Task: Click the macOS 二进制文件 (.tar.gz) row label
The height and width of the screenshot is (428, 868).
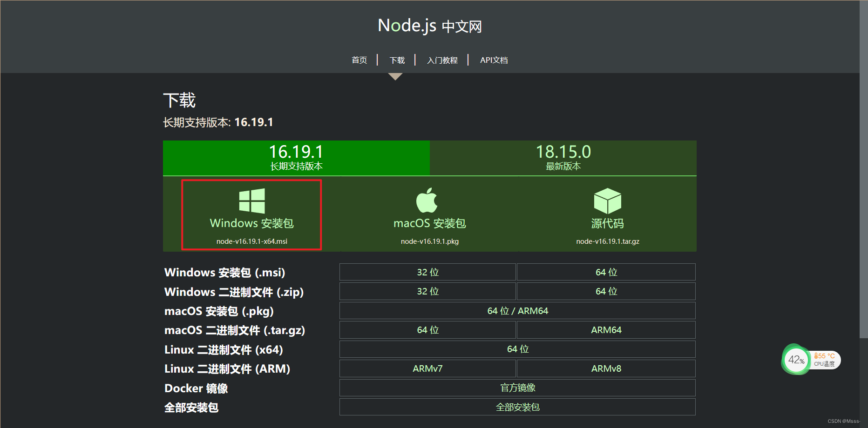Action: coord(235,330)
